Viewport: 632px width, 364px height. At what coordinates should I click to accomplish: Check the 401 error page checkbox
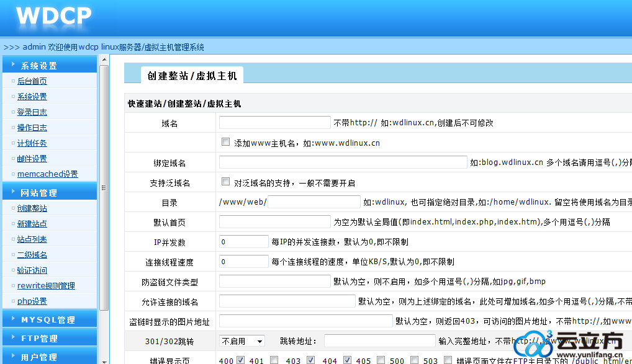point(274,360)
